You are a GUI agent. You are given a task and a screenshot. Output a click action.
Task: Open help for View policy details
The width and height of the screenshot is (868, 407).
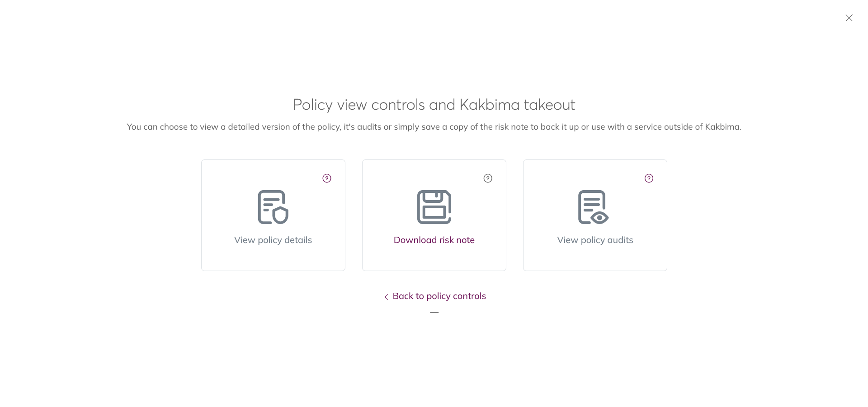327,178
